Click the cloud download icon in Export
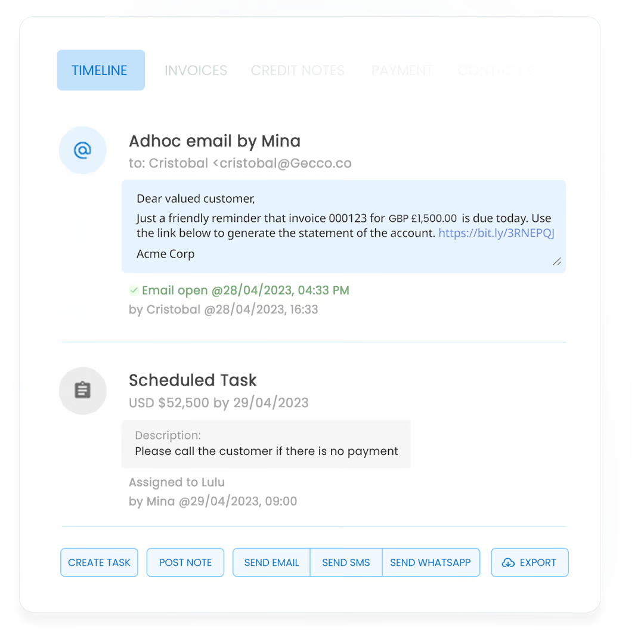 [508, 563]
